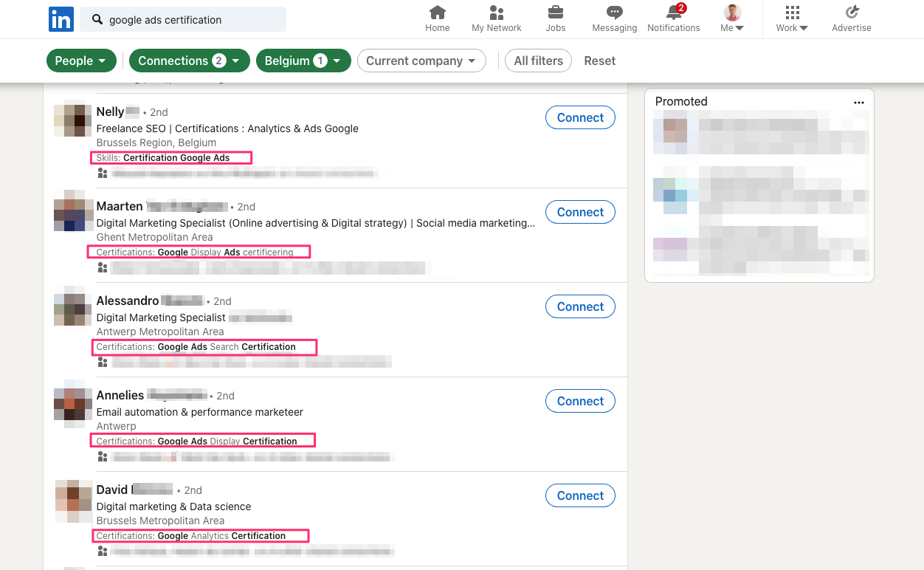Image resolution: width=924 pixels, height=570 pixels.
Task: Expand the Work apps grid menu
Action: pyautogui.click(x=792, y=19)
